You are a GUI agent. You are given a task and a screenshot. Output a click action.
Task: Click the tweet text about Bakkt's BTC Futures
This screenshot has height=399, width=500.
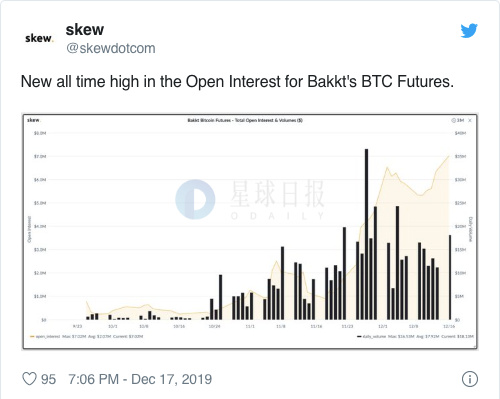[237, 81]
